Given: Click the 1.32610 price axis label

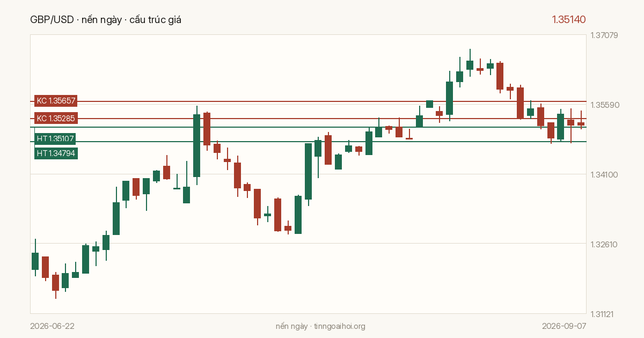Looking at the screenshot, I should (604, 244).
